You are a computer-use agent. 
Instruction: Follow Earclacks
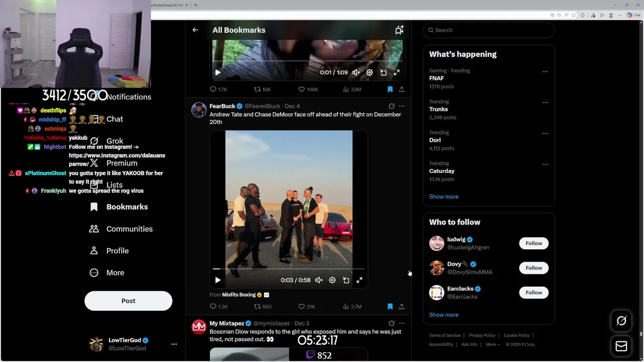pos(534,293)
